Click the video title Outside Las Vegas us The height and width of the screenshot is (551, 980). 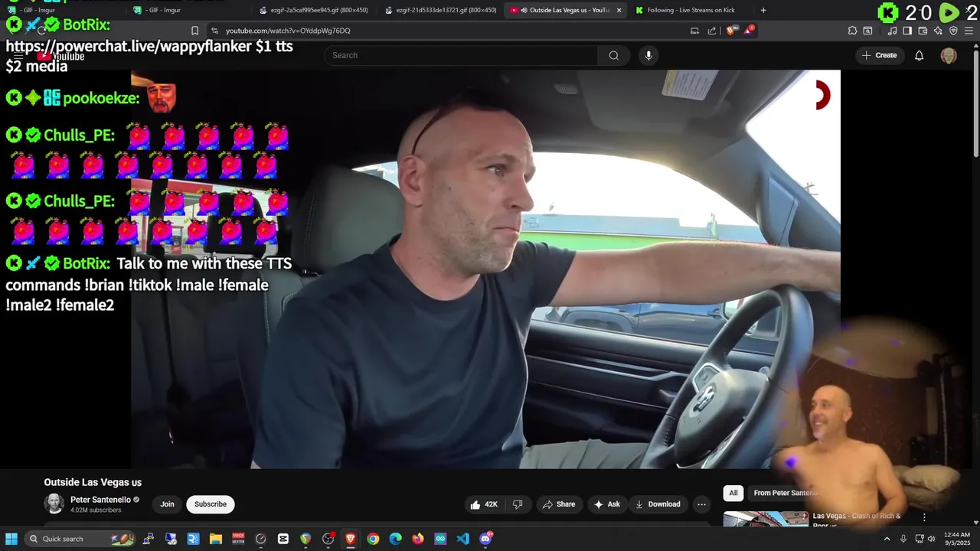coord(93,482)
